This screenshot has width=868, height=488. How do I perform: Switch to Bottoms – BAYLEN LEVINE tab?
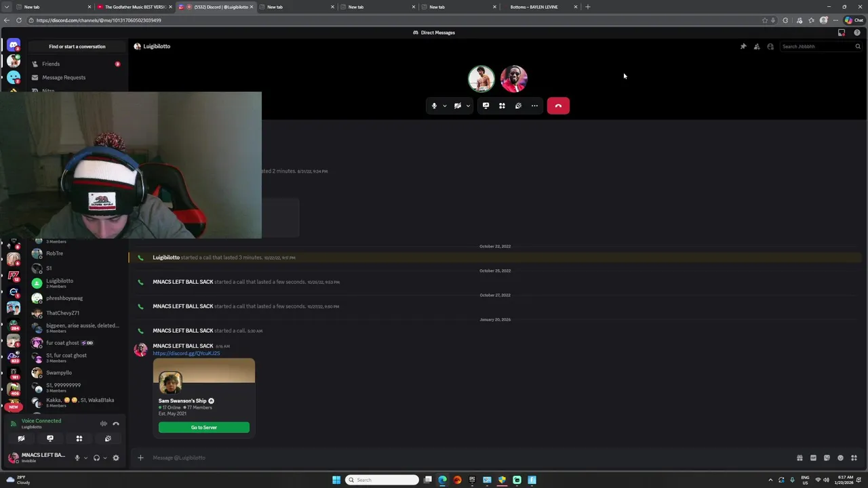[540, 7]
